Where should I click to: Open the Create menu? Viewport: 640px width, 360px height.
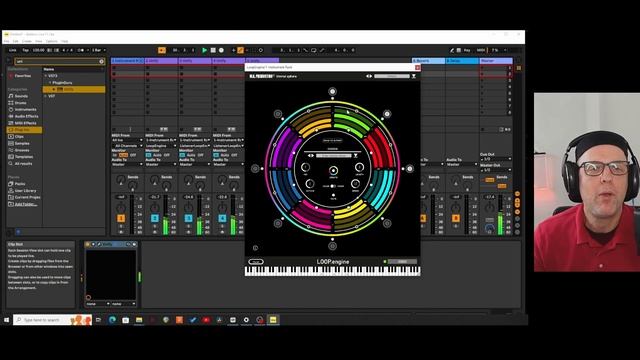point(27,41)
